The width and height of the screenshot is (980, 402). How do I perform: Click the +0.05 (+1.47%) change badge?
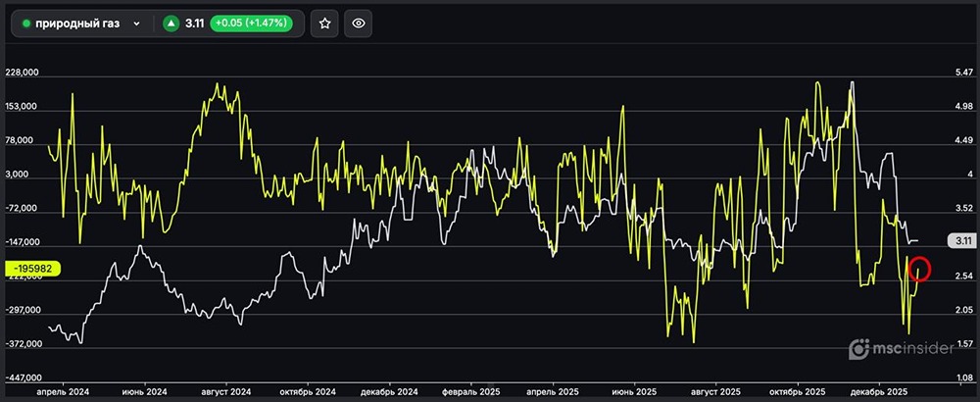(x=251, y=24)
